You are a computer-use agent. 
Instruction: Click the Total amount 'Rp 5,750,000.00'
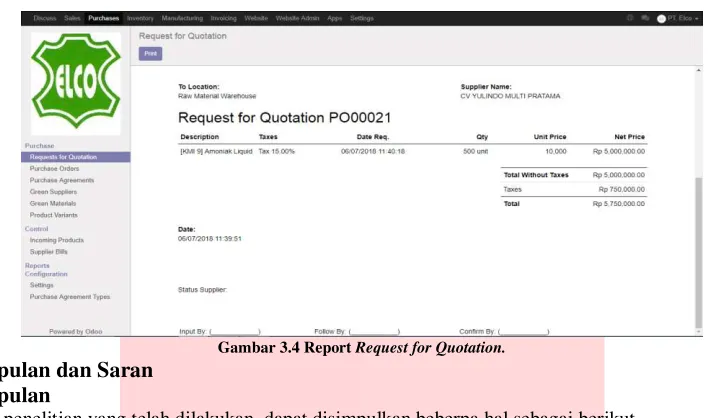pos(619,204)
